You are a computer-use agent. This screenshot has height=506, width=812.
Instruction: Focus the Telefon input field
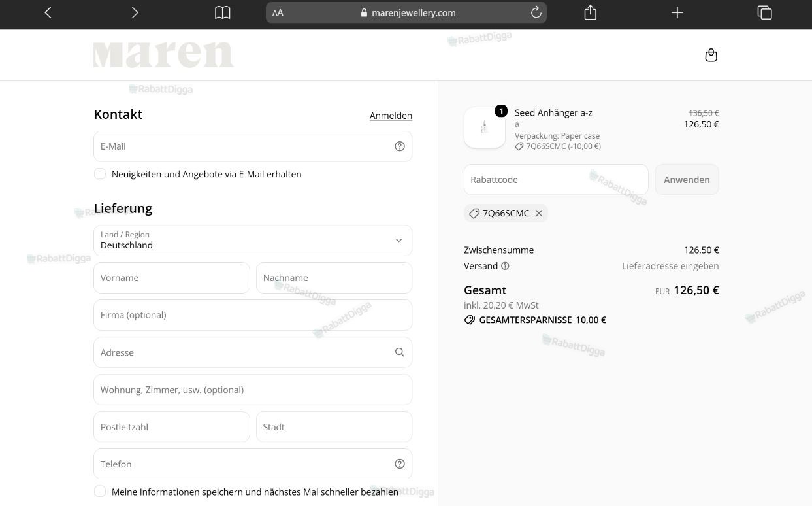253,464
